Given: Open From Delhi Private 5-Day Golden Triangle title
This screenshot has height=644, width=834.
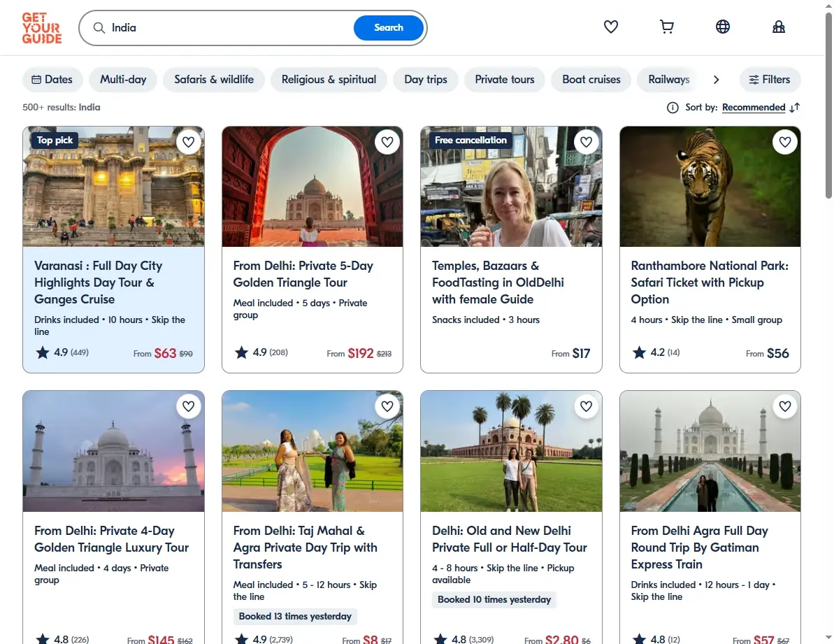Looking at the screenshot, I should pos(303,274).
